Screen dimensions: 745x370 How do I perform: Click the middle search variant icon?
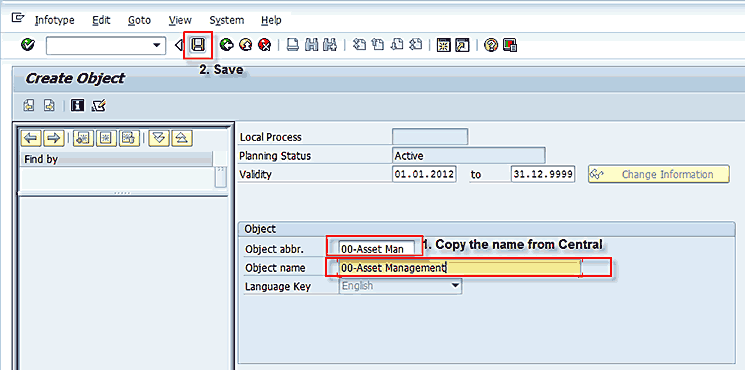pyautogui.click(x=106, y=138)
